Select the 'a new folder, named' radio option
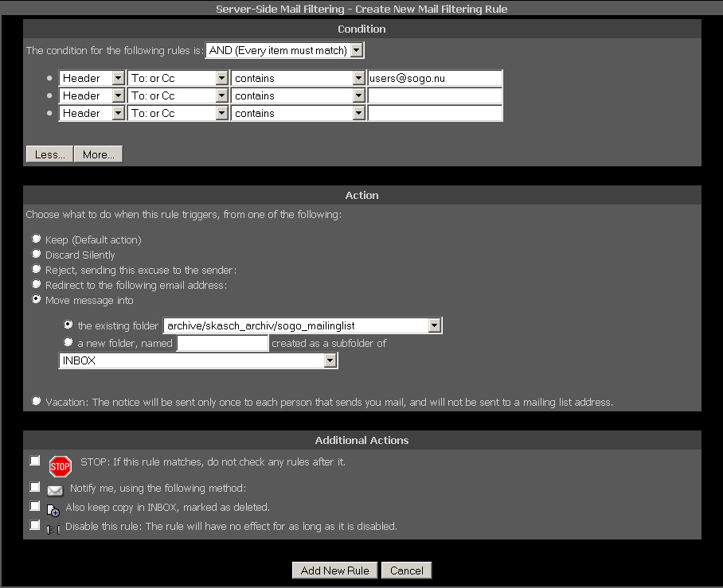The image size is (723, 588). coord(68,342)
